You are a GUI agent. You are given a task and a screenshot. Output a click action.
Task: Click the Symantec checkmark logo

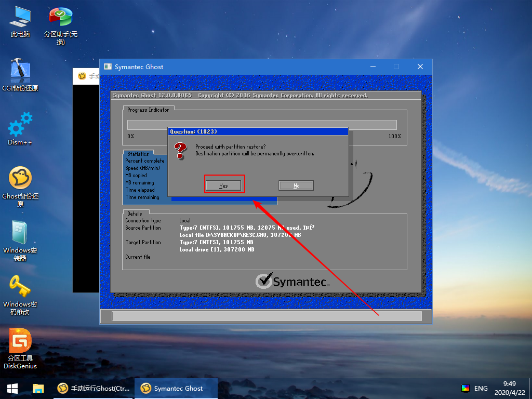(x=264, y=281)
